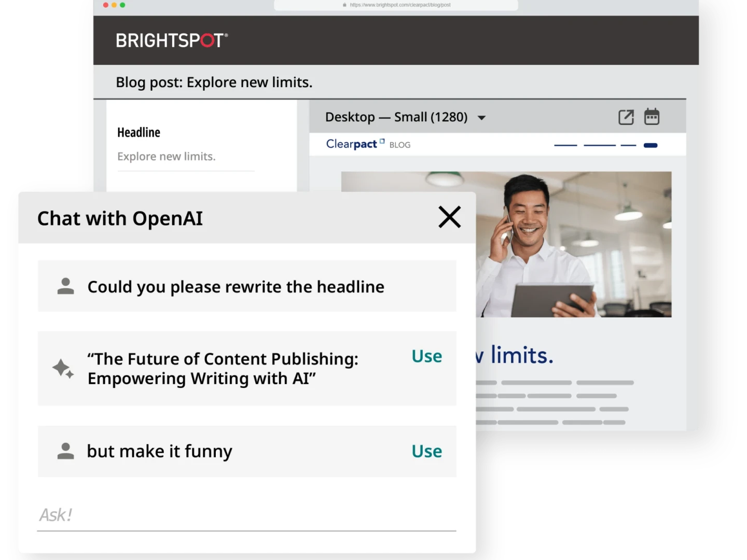Select the highlighted last nav item in preview
This screenshot has height=560, width=747.
point(650,146)
